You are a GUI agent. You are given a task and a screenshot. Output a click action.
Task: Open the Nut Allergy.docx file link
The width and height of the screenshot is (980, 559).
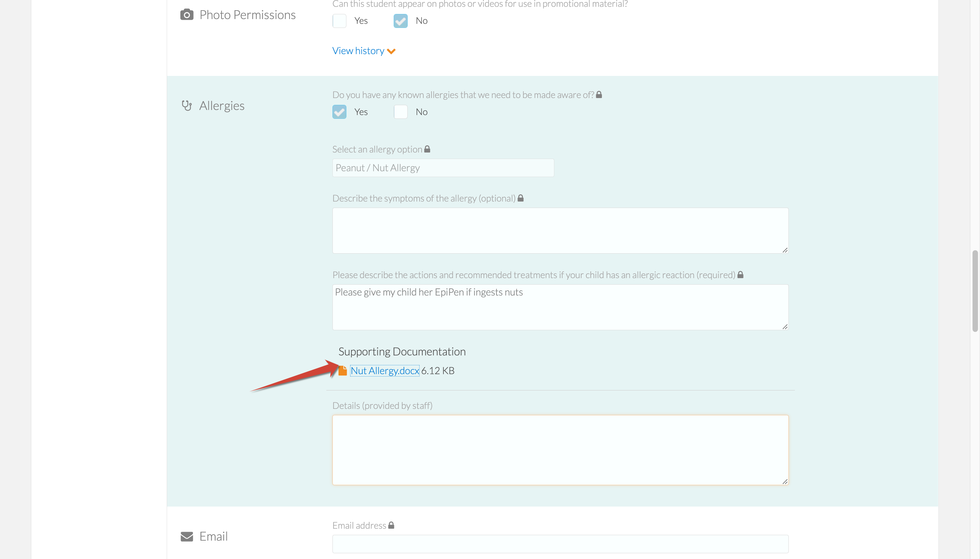[x=385, y=370]
